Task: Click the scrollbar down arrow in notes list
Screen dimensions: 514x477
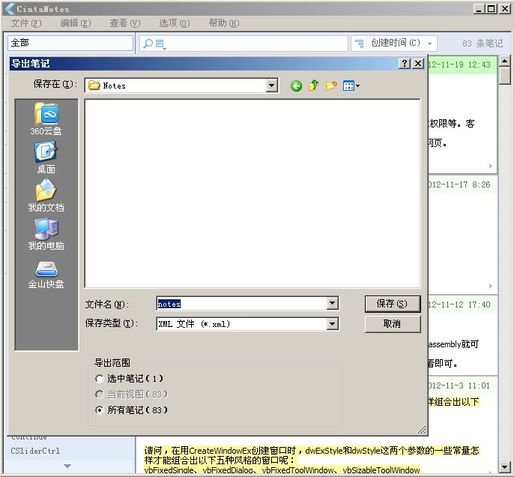Action: 505,467
